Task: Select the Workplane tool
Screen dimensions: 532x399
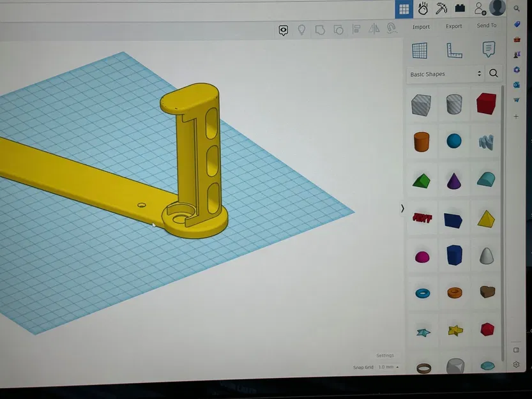Action: tap(420, 50)
